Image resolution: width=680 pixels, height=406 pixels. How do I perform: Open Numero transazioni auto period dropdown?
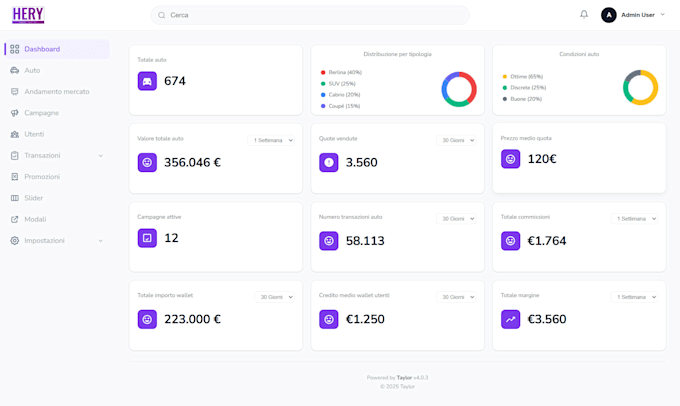(456, 219)
